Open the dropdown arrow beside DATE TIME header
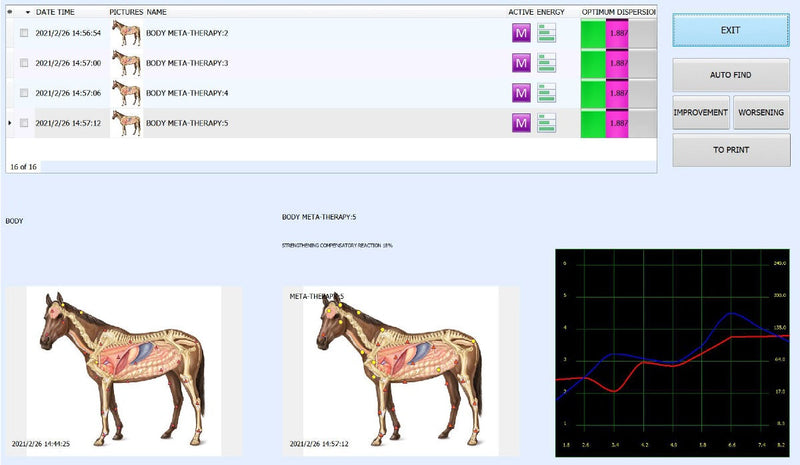 coord(28,12)
